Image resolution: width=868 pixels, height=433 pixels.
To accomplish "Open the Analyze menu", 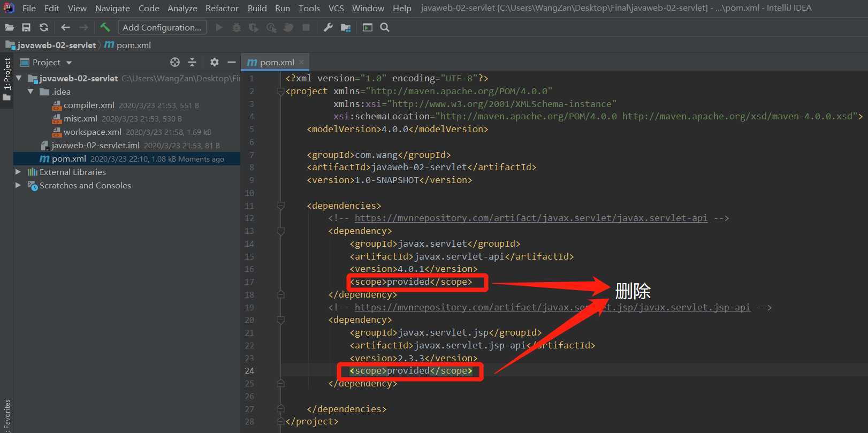I will pos(182,8).
